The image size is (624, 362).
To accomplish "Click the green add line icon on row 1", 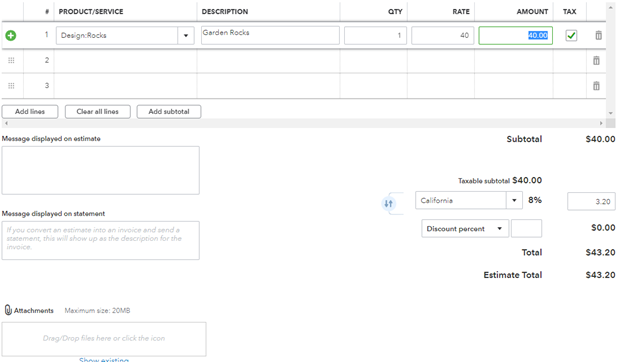I will pos(11,35).
